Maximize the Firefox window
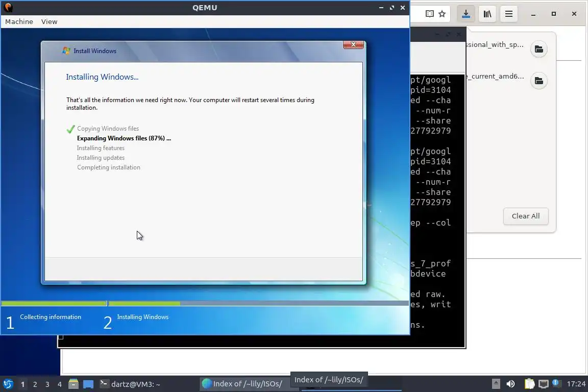The width and height of the screenshot is (588, 392). pos(553,14)
